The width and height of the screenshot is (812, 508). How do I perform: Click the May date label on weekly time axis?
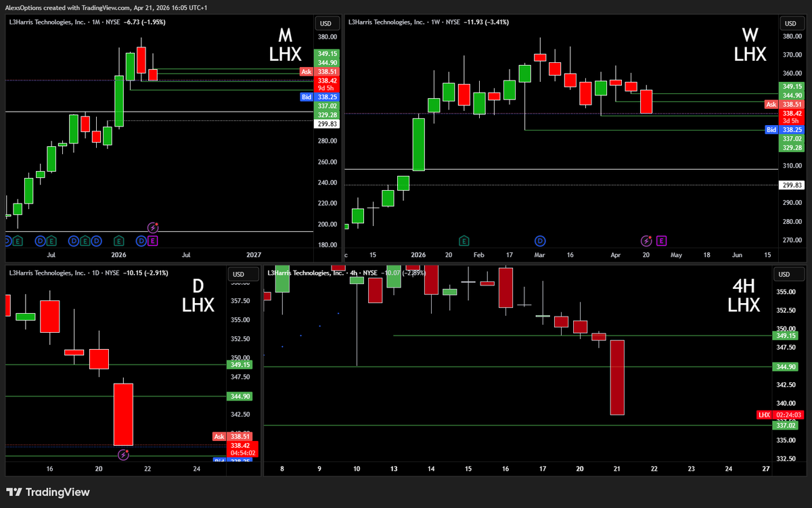(x=676, y=255)
